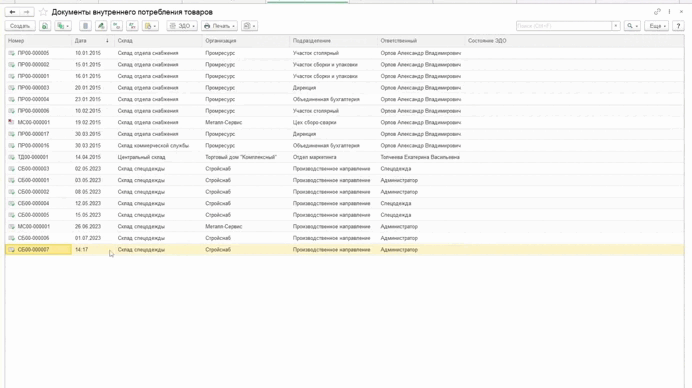The image size is (692, 388).
Task: Click the back navigation arrow
Action: coord(12,12)
